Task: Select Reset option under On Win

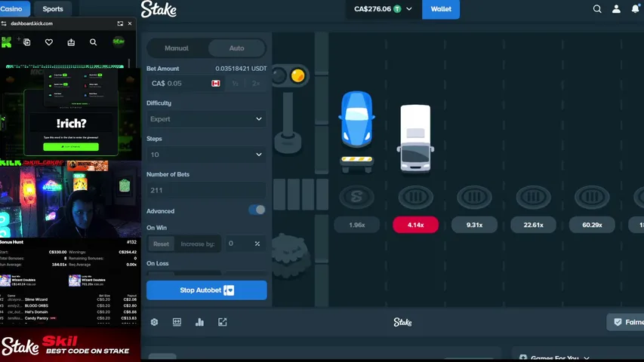Action: point(161,244)
